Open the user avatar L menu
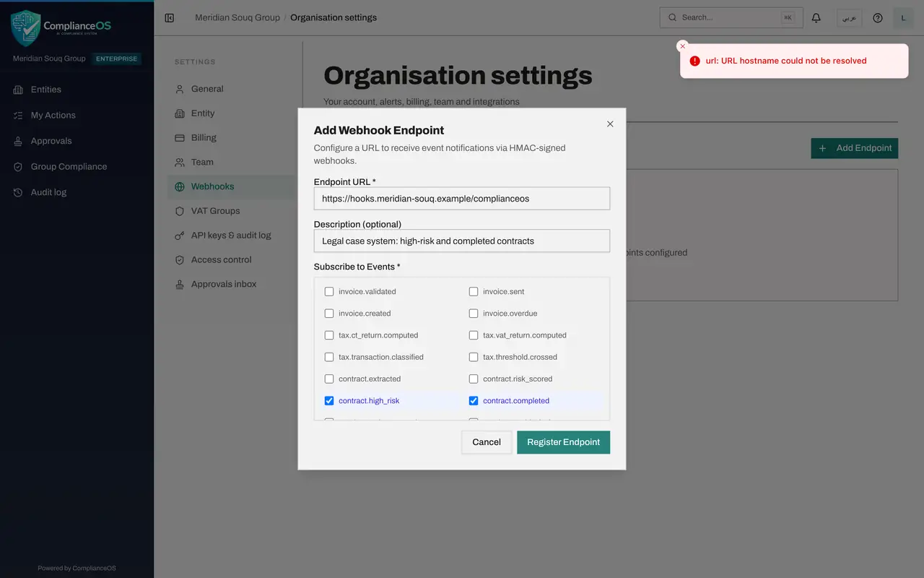 904,17
